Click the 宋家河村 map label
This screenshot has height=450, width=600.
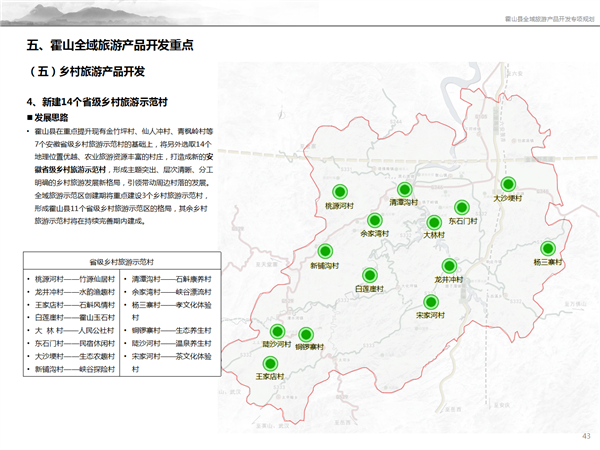click(x=430, y=315)
